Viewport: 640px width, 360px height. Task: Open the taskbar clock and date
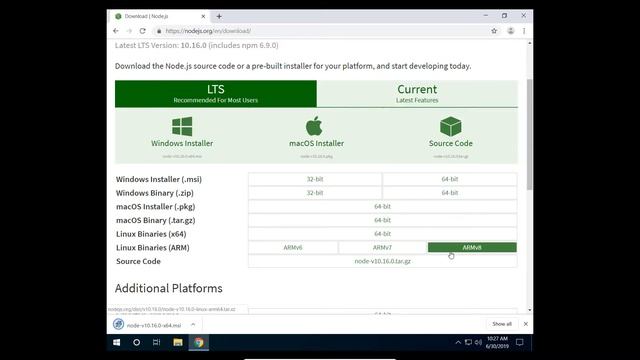tap(497, 342)
